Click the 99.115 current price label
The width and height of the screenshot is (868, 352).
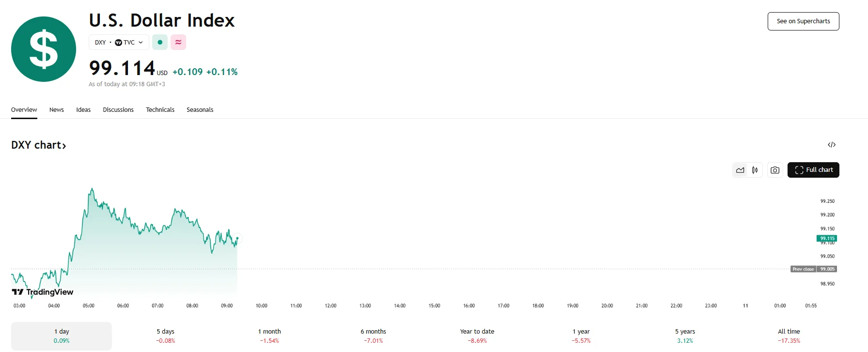(827, 238)
